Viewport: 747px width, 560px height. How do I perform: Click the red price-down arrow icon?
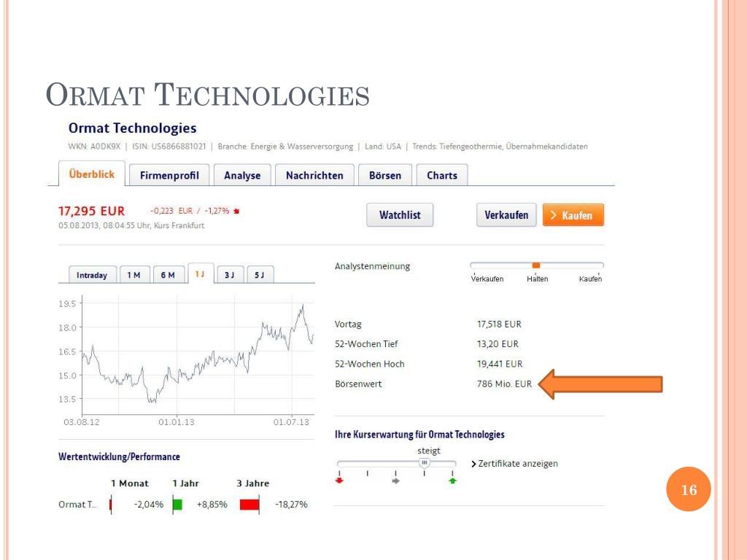pyautogui.click(x=236, y=211)
